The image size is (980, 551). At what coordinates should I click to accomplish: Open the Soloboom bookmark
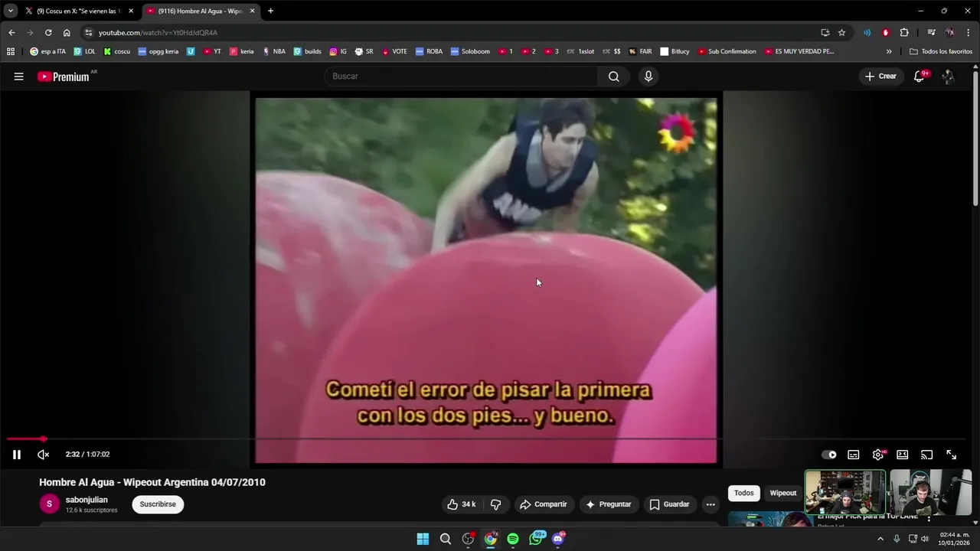click(x=470, y=51)
